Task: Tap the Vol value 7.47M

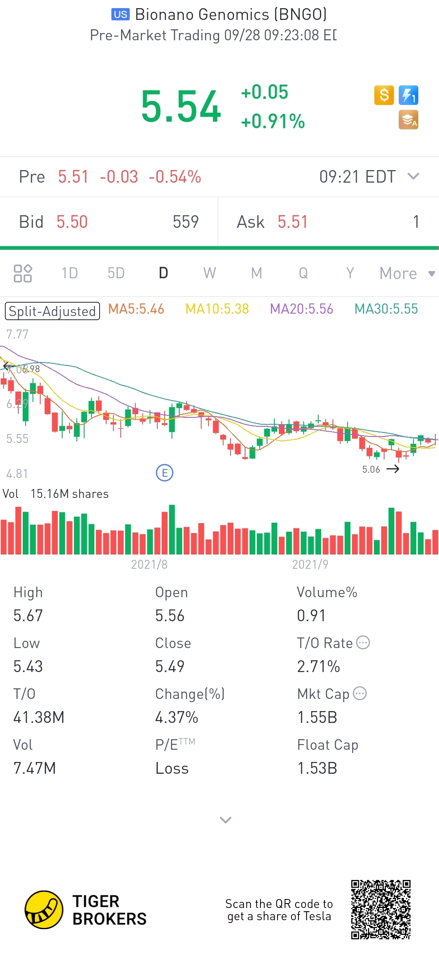Action: coord(35,768)
